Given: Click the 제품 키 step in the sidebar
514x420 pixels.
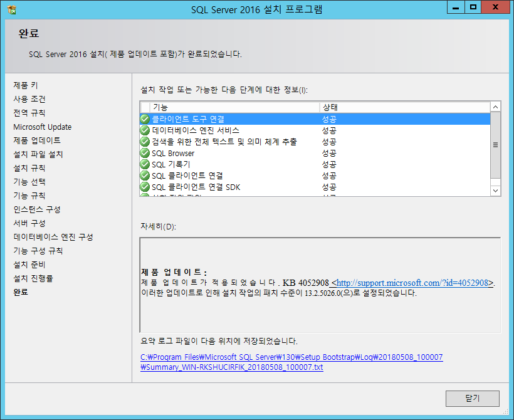Looking at the screenshot, I should coord(26,85).
